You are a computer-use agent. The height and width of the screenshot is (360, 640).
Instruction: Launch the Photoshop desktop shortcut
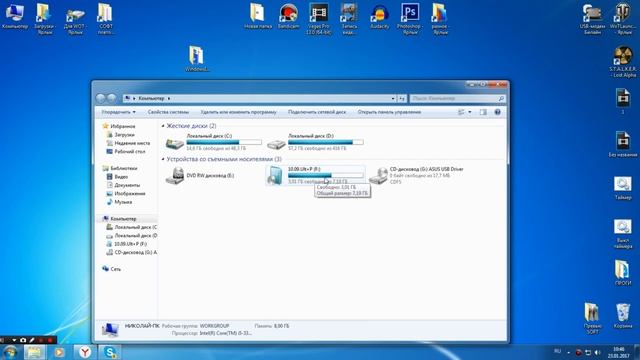(x=410, y=18)
